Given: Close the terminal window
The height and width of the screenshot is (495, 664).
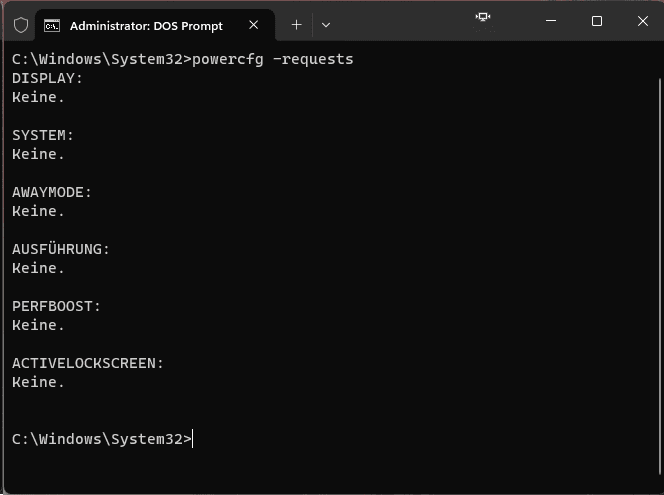Looking at the screenshot, I should coord(642,21).
